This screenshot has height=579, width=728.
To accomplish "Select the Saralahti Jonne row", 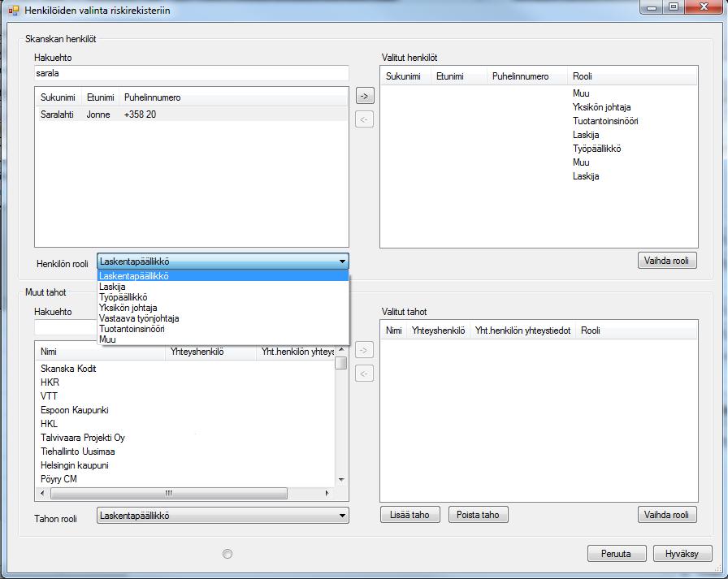I will [191, 115].
